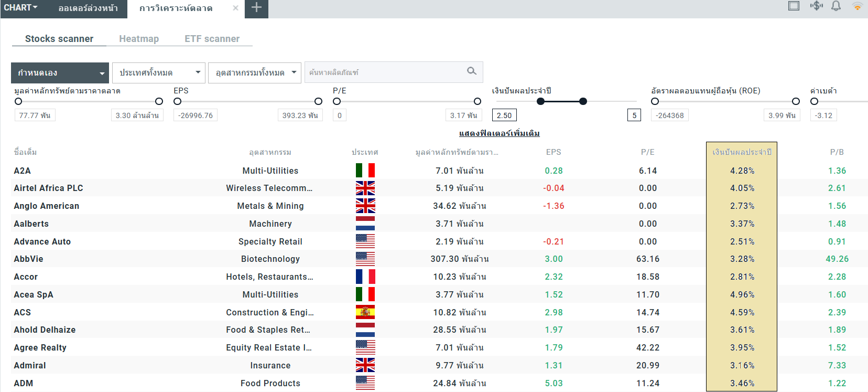This screenshot has height=392, width=868.
Task: Open the ประเทศทั้งหมด country dropdown
Action: point(159,73)
